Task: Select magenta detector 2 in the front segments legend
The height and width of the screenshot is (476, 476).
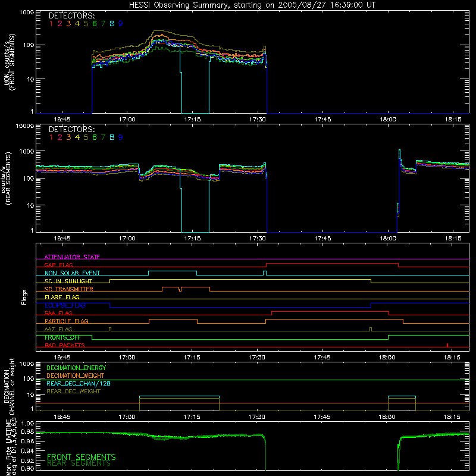Action: (x=60, y=24)
